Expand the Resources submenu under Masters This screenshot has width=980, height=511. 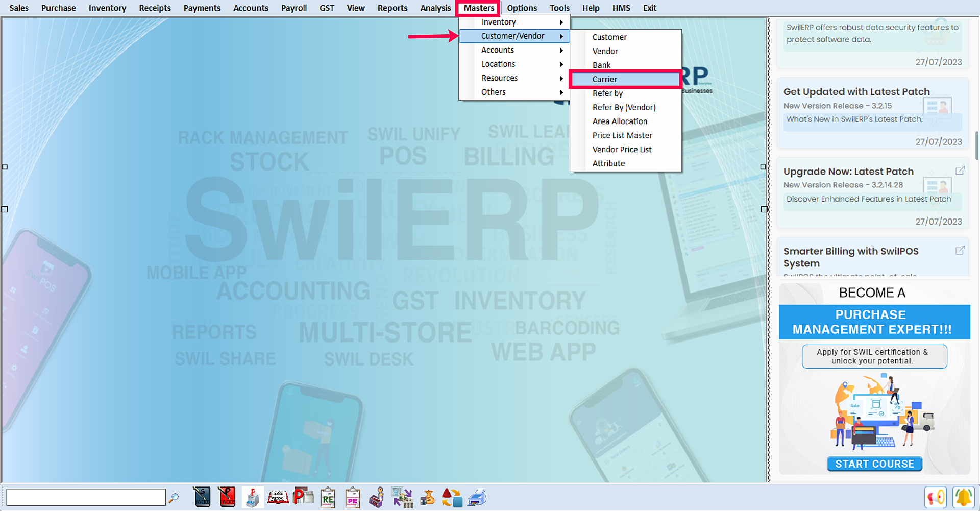click(514, 78)
